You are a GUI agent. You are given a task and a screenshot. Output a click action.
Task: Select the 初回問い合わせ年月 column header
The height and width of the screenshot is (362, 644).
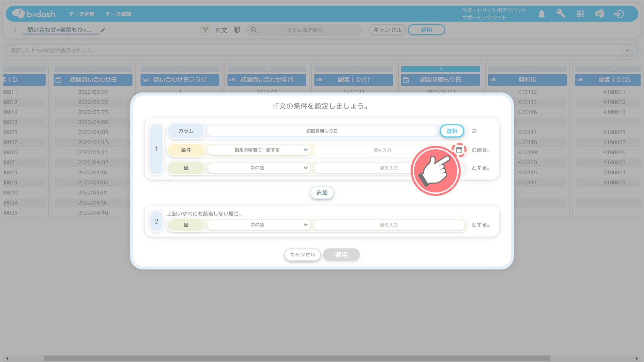(x=267, y=80)
